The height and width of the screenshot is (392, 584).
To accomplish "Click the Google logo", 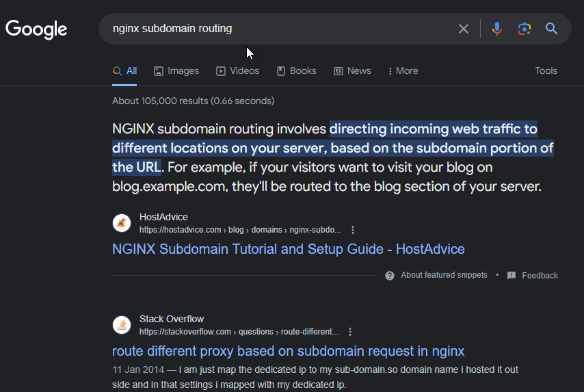I will 36,29.
